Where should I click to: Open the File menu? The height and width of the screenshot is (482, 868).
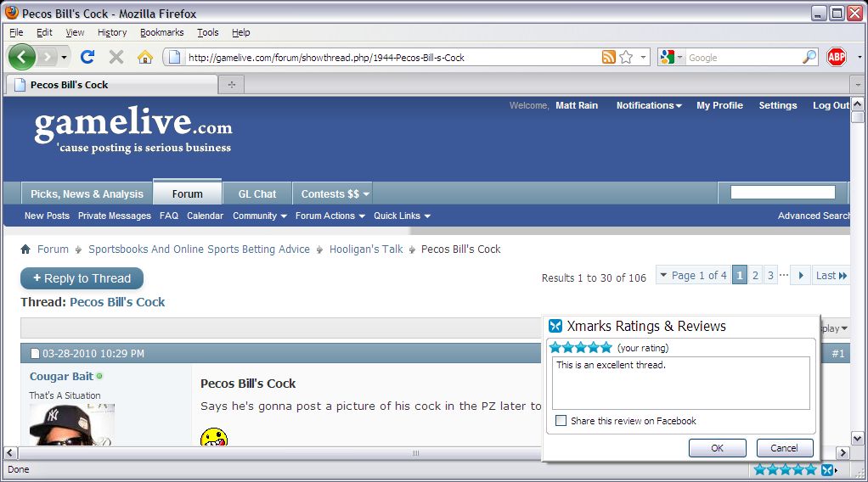[17, 32]
